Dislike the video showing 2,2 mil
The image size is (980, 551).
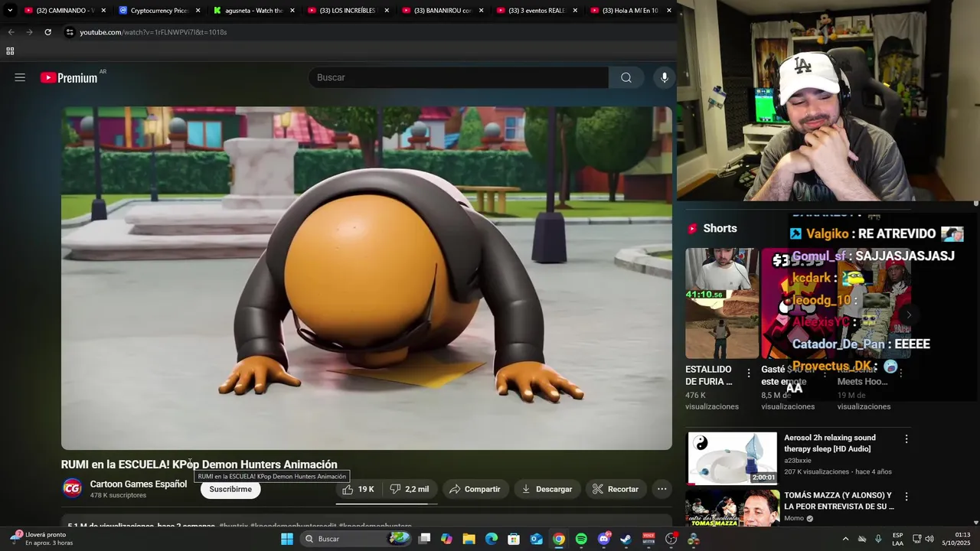coord(410,489)
